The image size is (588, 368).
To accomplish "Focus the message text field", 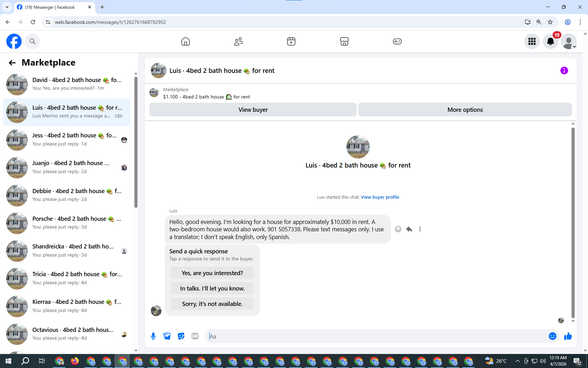I will (x=376, y=336).
